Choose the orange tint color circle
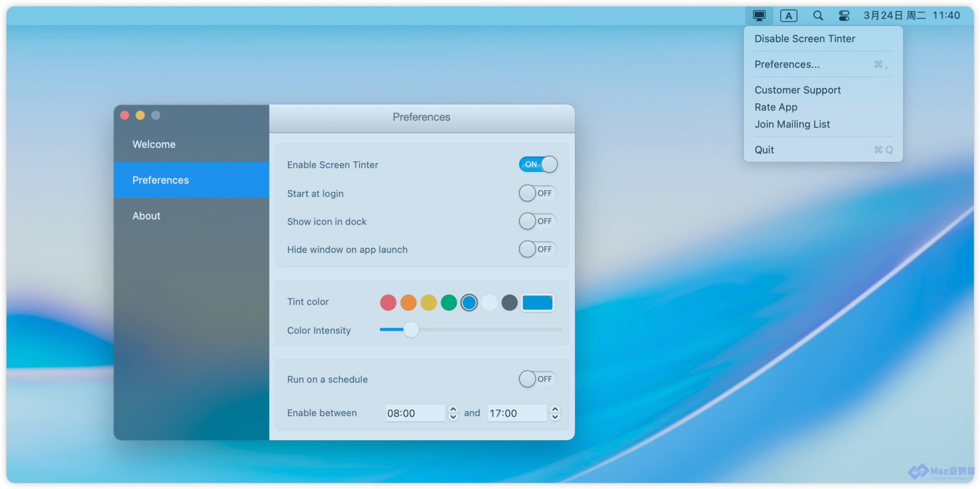This screenshot has height=489, width=980. pyautogui.click(x=408, y=303)
